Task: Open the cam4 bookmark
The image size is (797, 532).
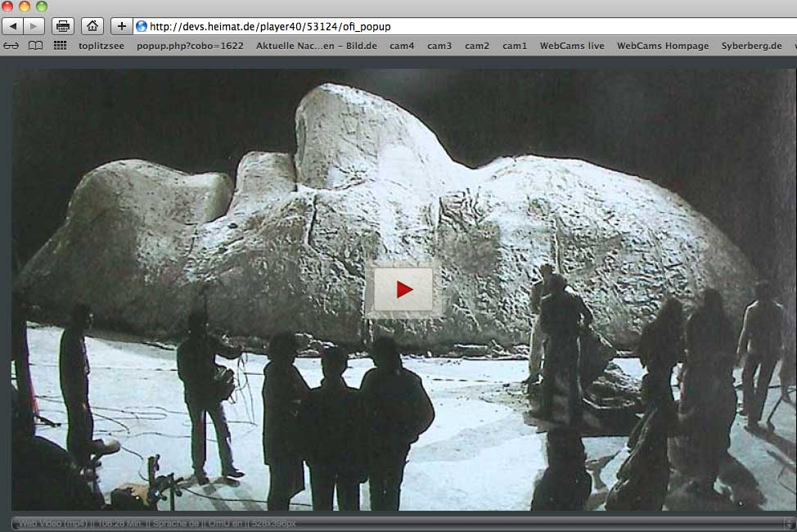Action: (402, 46)
